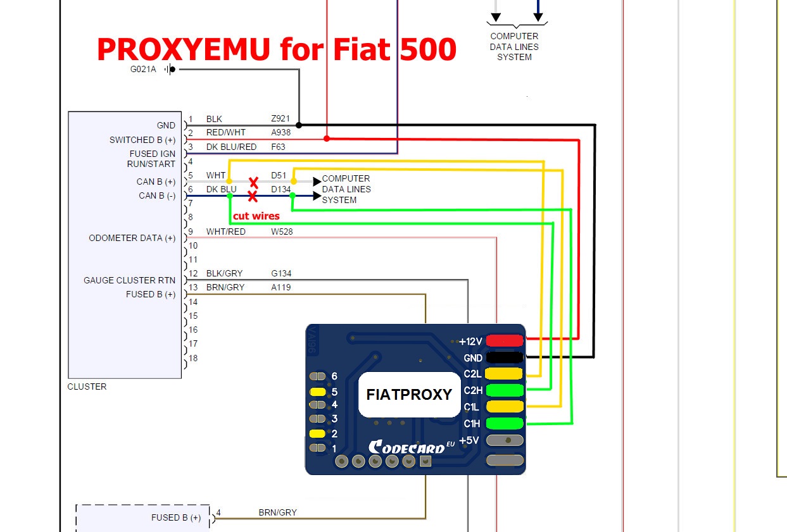The image size is (787, 532).
Task: Select the C1L yellow terminal
Action: pyautogui.click(x=503, y=407)
